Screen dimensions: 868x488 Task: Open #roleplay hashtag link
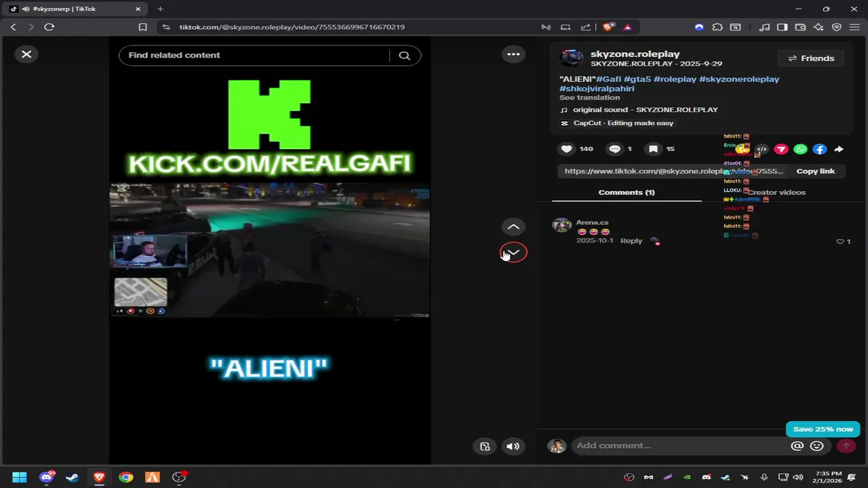pos(675,79)
